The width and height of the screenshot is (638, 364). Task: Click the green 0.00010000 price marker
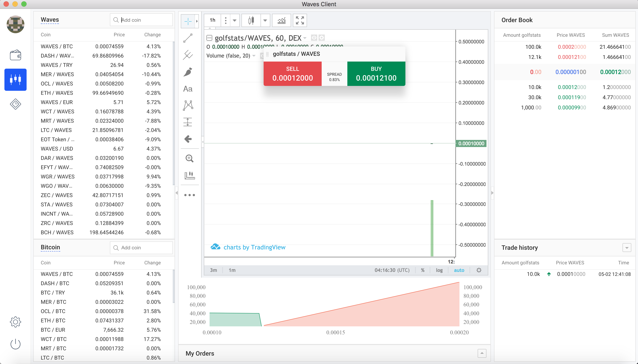tap(471, 143)
